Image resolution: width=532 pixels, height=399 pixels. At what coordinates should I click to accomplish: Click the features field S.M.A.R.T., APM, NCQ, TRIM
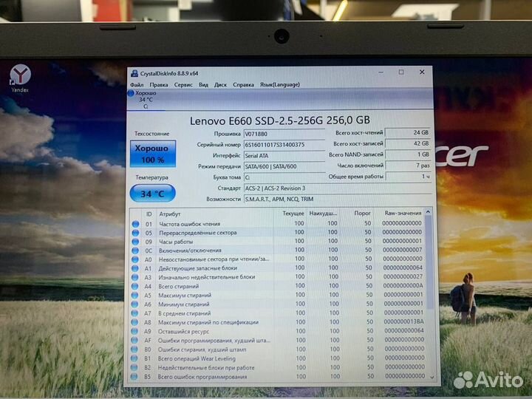tap(338, 199)
